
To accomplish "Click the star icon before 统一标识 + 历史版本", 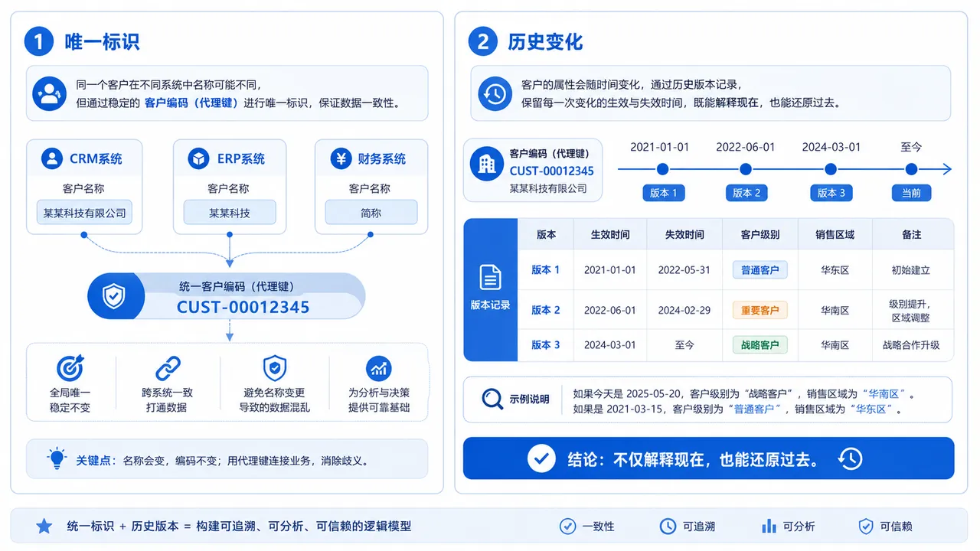I will pos(44,526).
